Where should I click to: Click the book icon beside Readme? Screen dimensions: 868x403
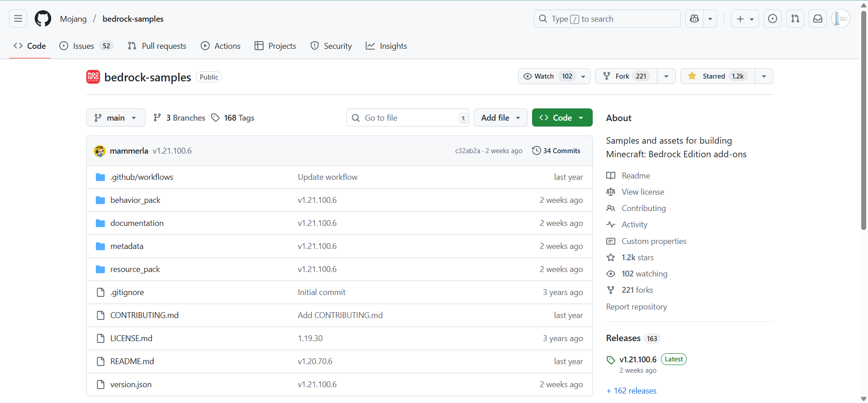(611, 176)
